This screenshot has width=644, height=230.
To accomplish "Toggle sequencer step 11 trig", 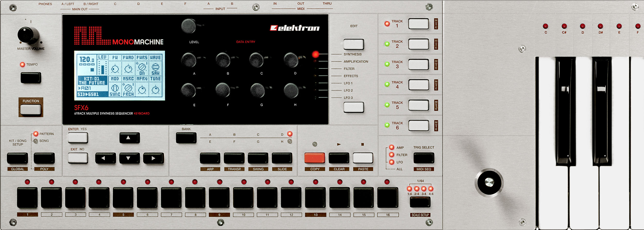I will pyautogui.click(x=267, y=198).
